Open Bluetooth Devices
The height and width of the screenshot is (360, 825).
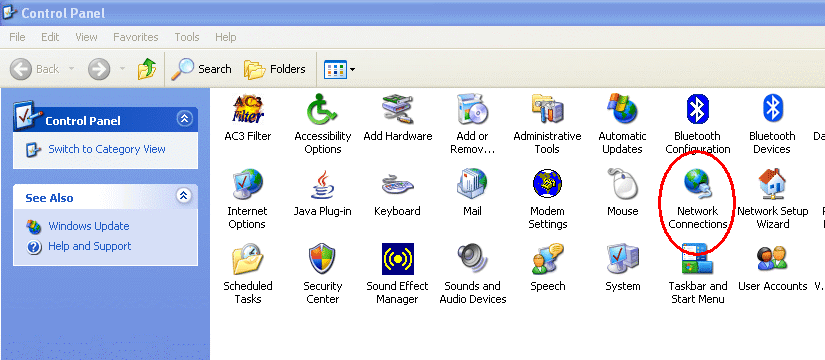click(x=772, y=124)
